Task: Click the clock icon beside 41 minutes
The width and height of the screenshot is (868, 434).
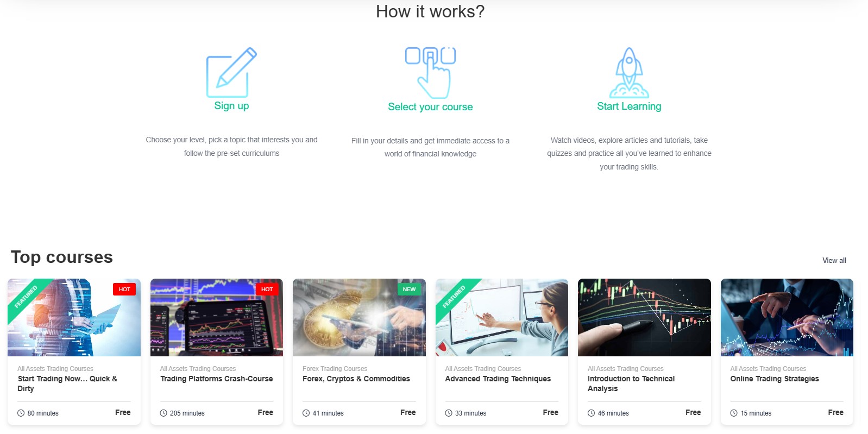Action: point(306,413)
